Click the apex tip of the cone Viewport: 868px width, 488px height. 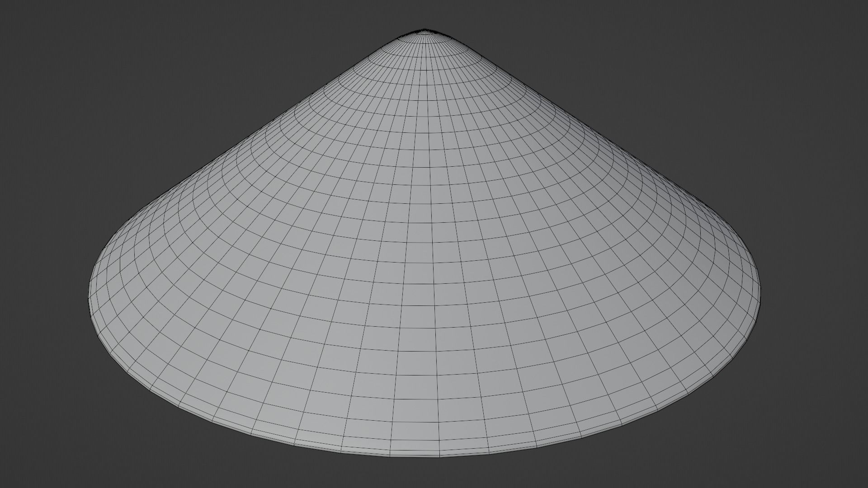click(x=425, y=30)
